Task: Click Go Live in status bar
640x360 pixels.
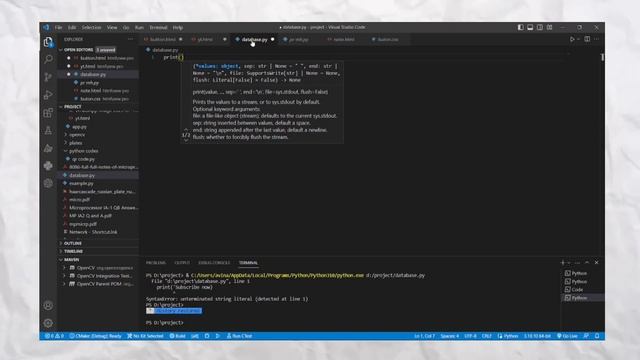Action: pos(567,336)
